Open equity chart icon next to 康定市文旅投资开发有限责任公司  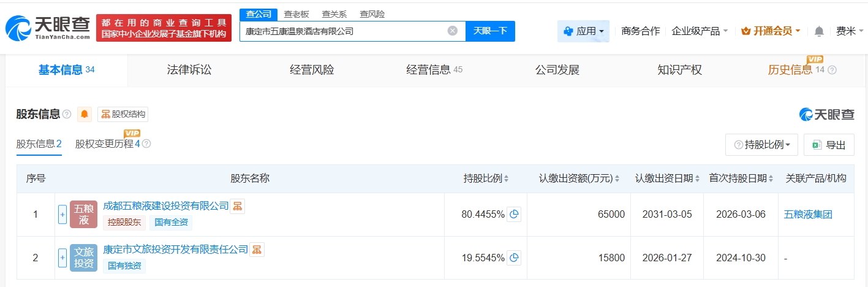click(x=257, y=249)
